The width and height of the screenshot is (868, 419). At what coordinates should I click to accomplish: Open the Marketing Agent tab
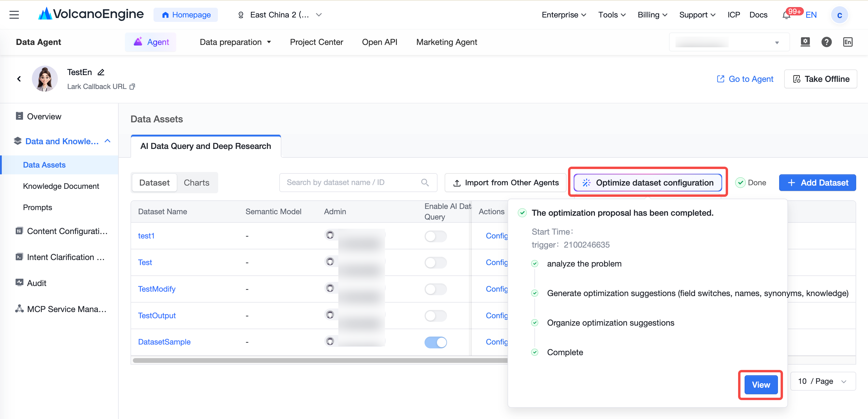coord(446,42)
